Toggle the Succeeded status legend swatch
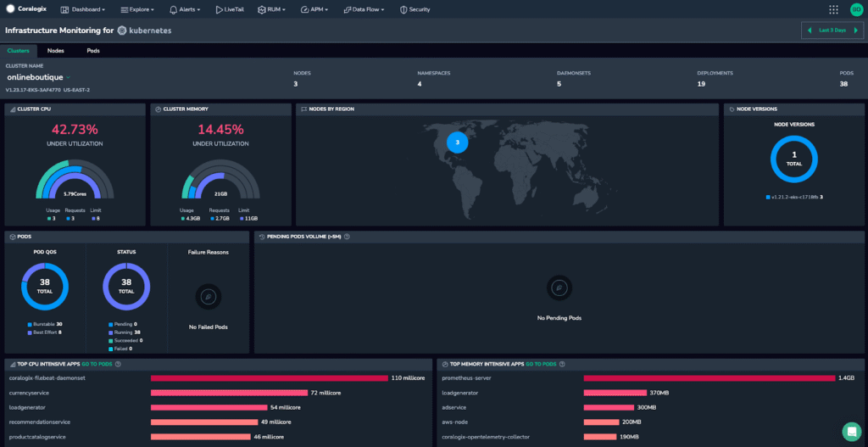This screenshot has height=447, width=868. 111,341
